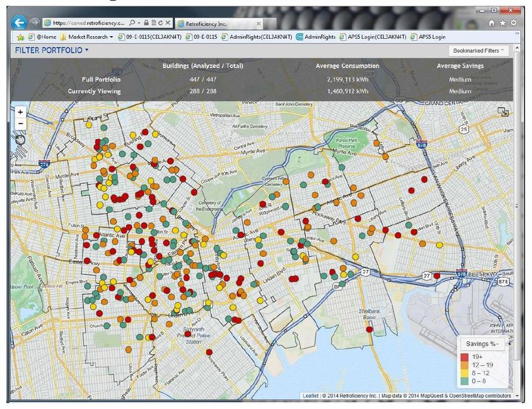Zoom out the map with the minus button
The image size is (532, 409).
click(x=21, y=123)
